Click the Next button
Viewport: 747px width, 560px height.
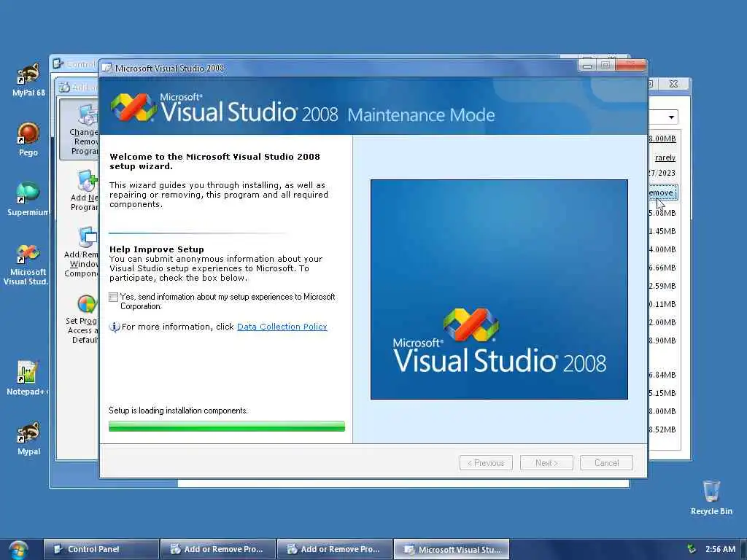[x=546, y=463]
